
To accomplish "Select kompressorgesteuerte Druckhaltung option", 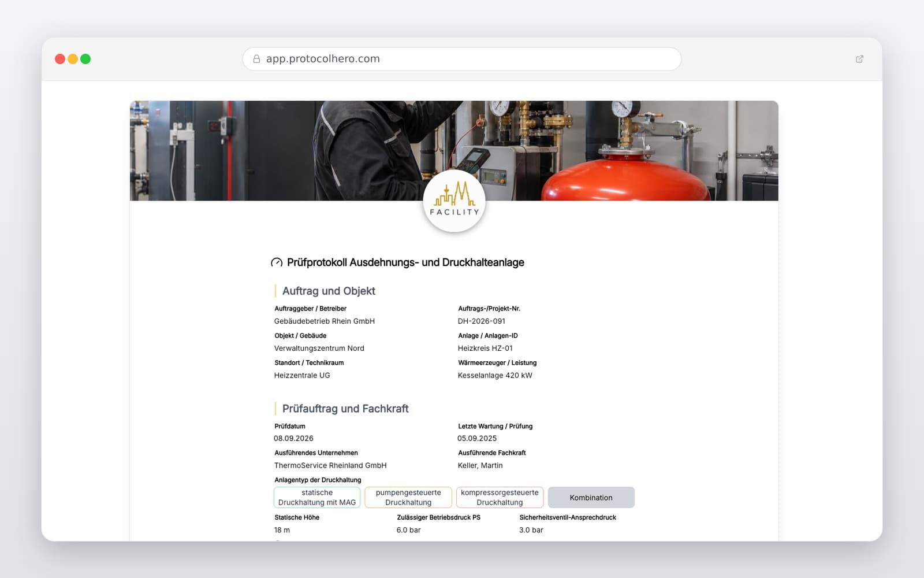I will coord(500,498).
